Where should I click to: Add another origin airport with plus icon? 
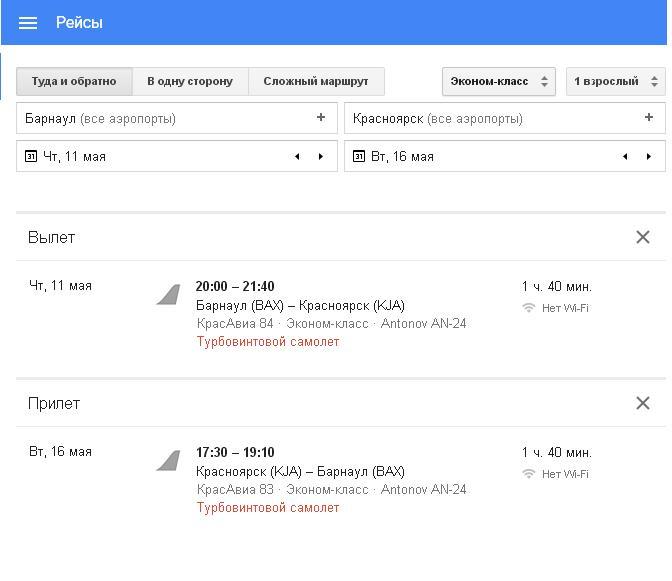[321, 117]
